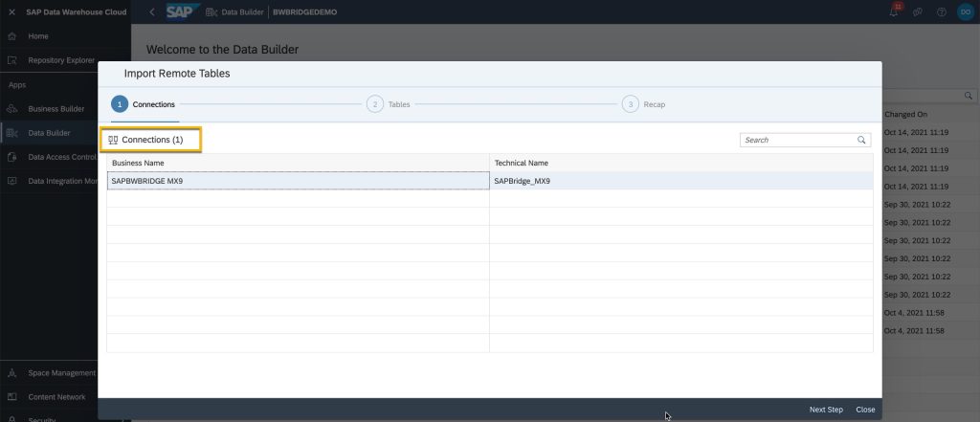Click BWBRIDGEDEMO space breadcrumb

tap(305, 11)
